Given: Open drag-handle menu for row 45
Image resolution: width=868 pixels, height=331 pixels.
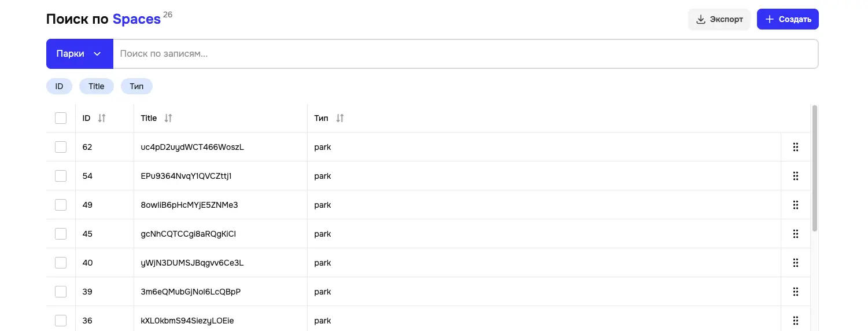Looking at the screenshot, I should tap(796, 234).
